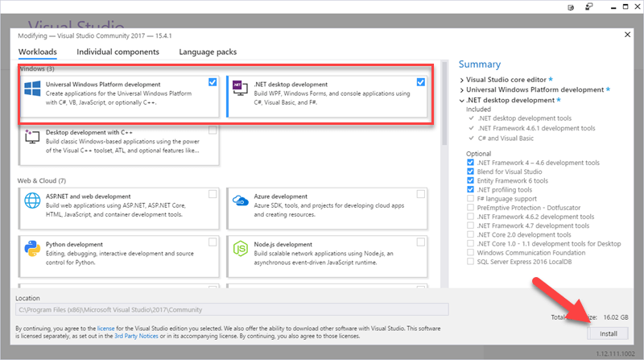This screenshot has width=644, height=360.
Task: Enable the Azure development workload checkbox
Action: coord(420,194)
